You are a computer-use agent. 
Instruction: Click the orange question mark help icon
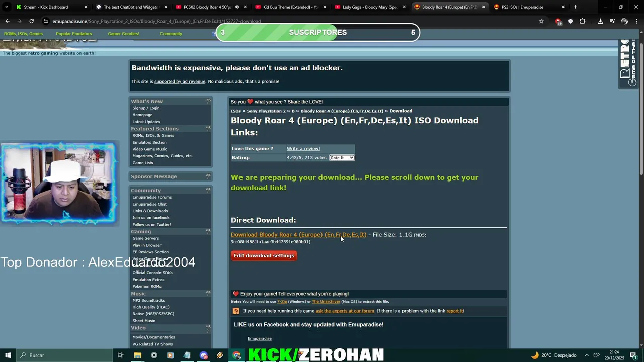tap(236, 311)
